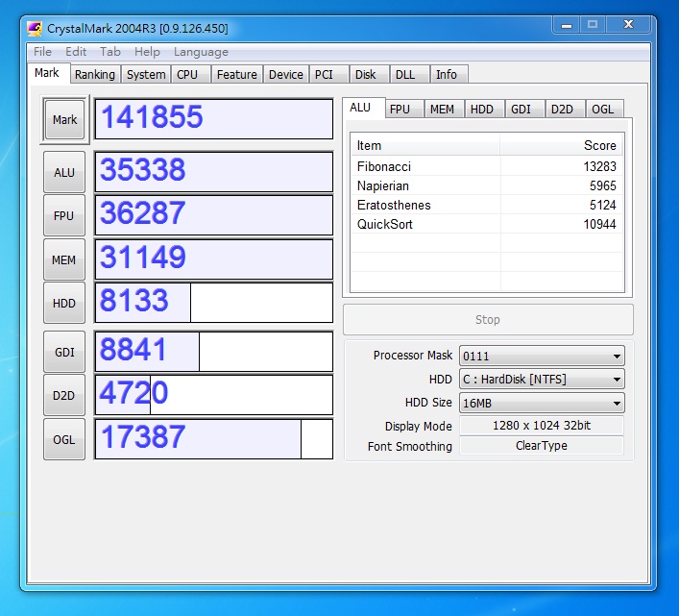Minimize the CrystalMark window
This screenshot has height=616, width=679.
(567, 25)
